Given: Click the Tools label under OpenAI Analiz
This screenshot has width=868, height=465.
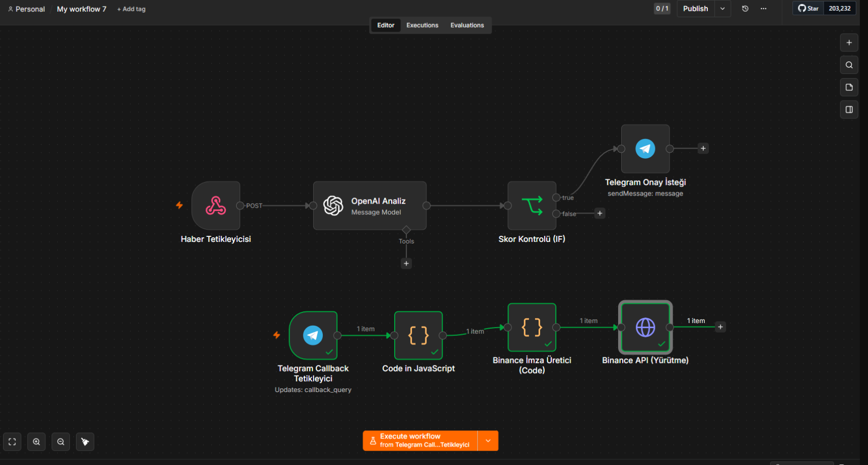Looking at the screenshot, I should pos(406,241).
